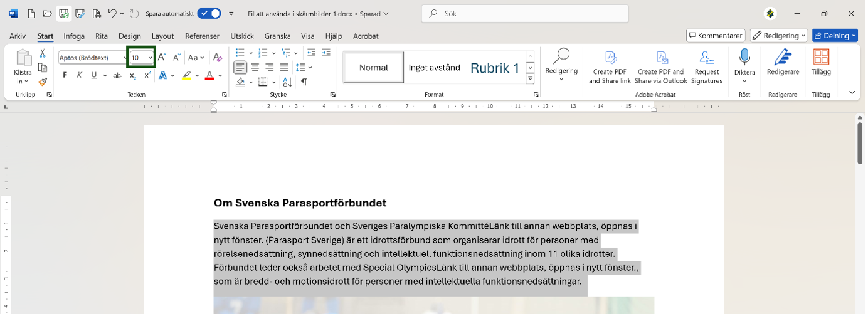Apply the Rubrik 1 heading style

click(x=495, y=68)
